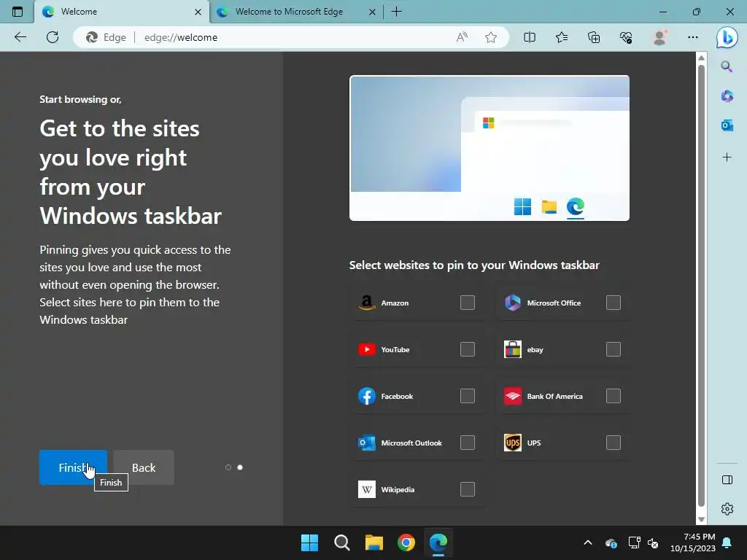Click scrollbar down arrow
Viewport: 747px width, 560px height.
701,519
